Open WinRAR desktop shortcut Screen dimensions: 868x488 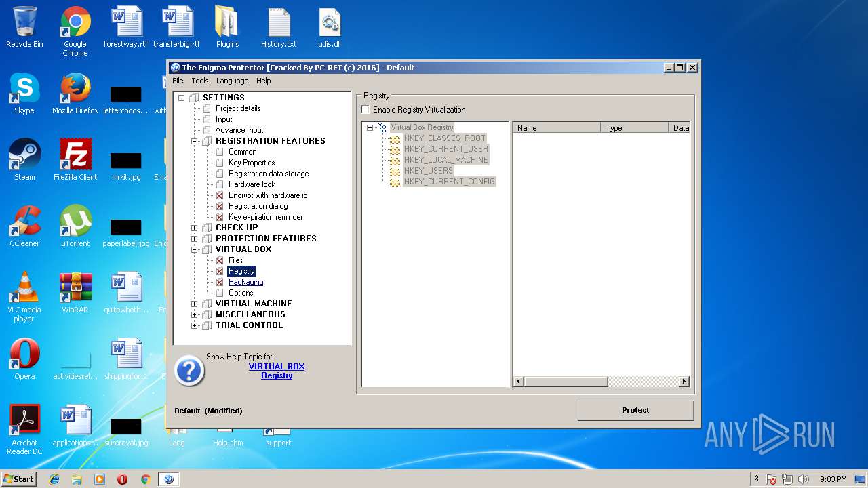click(x=75, y=293)
